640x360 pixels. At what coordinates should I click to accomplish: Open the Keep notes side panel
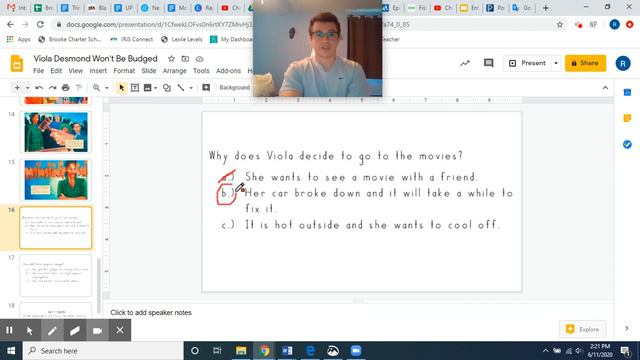point(627,118)
